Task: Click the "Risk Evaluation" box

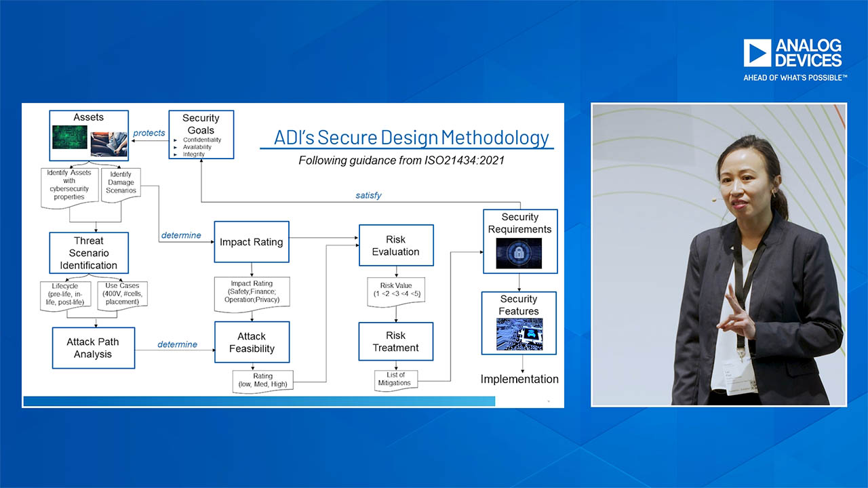Action: pos(396,245)
